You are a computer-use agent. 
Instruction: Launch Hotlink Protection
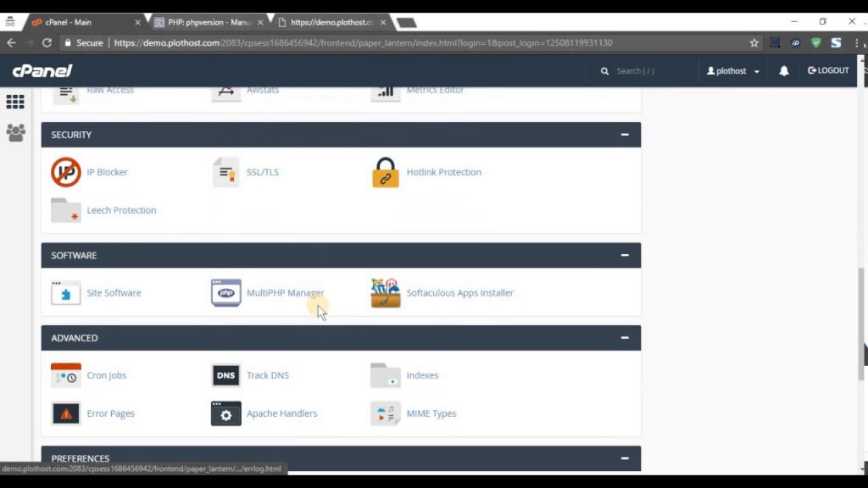pos(443,172)
